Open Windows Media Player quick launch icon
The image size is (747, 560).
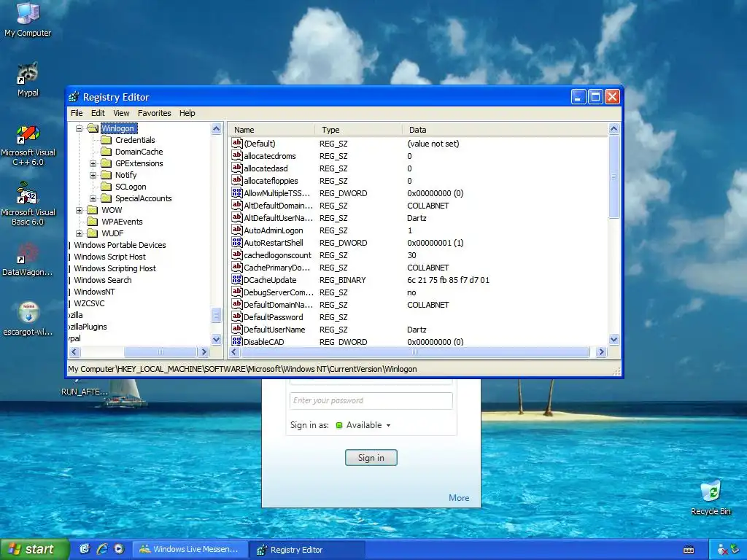(x=119, y=549)
